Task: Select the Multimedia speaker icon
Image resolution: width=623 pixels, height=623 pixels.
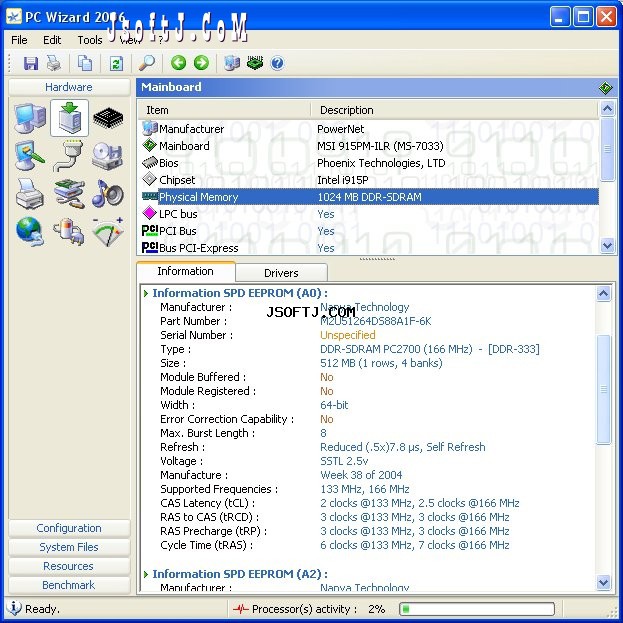Action: (x=107, y=194)
